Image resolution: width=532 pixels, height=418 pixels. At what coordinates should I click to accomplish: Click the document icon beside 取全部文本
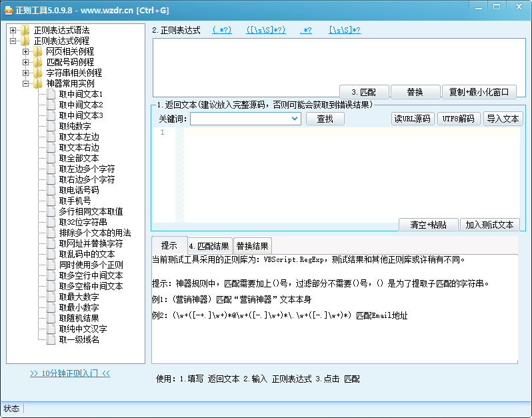51,158
